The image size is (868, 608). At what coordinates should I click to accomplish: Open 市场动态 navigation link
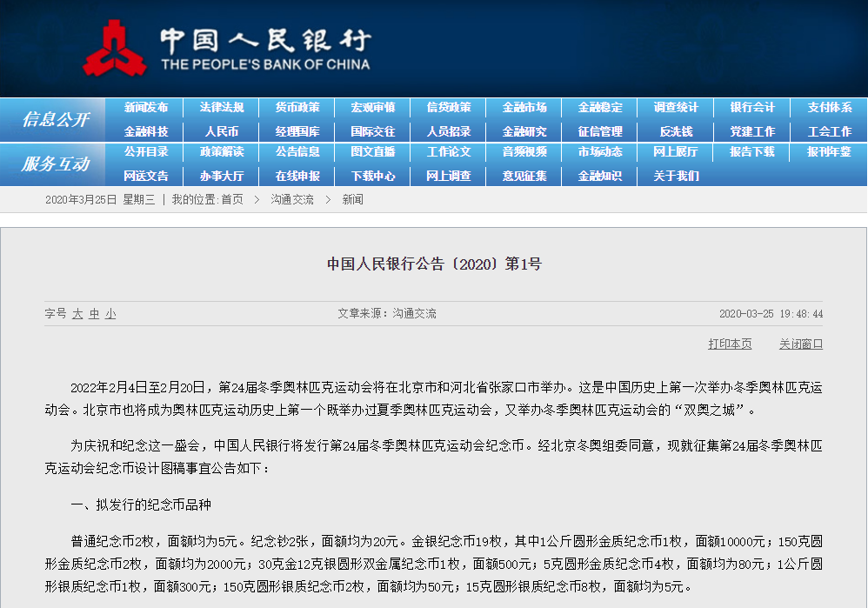click(x=600, y=151)
